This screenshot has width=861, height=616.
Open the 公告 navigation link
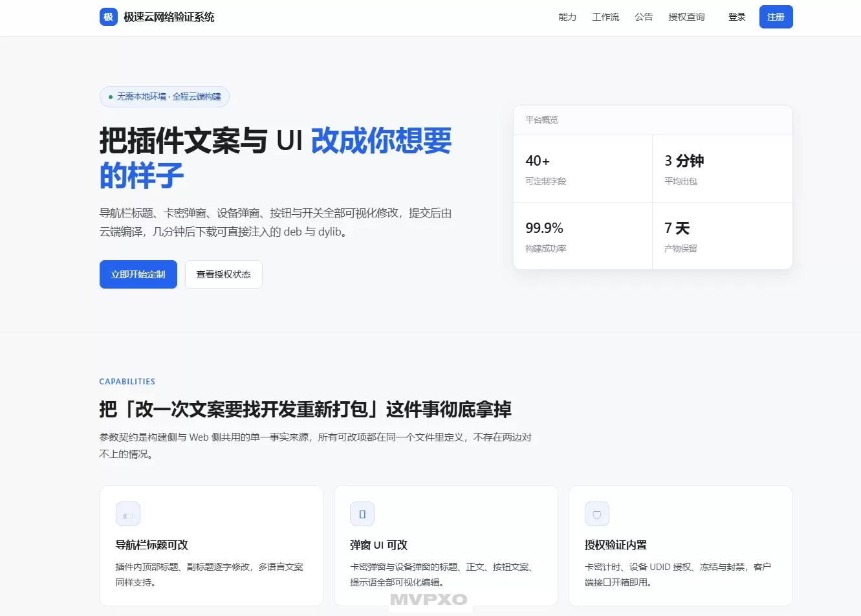point(644,17)
